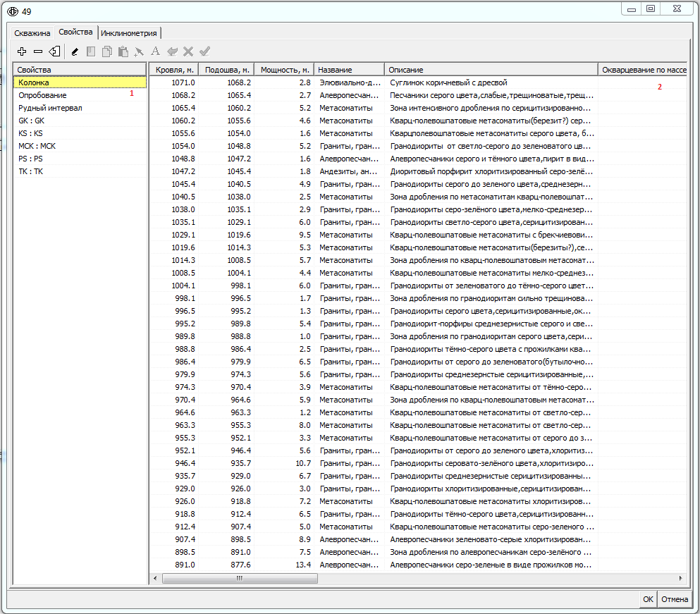Click Кровля cell 963.3

pyautogui.click(x=174, y=425)
